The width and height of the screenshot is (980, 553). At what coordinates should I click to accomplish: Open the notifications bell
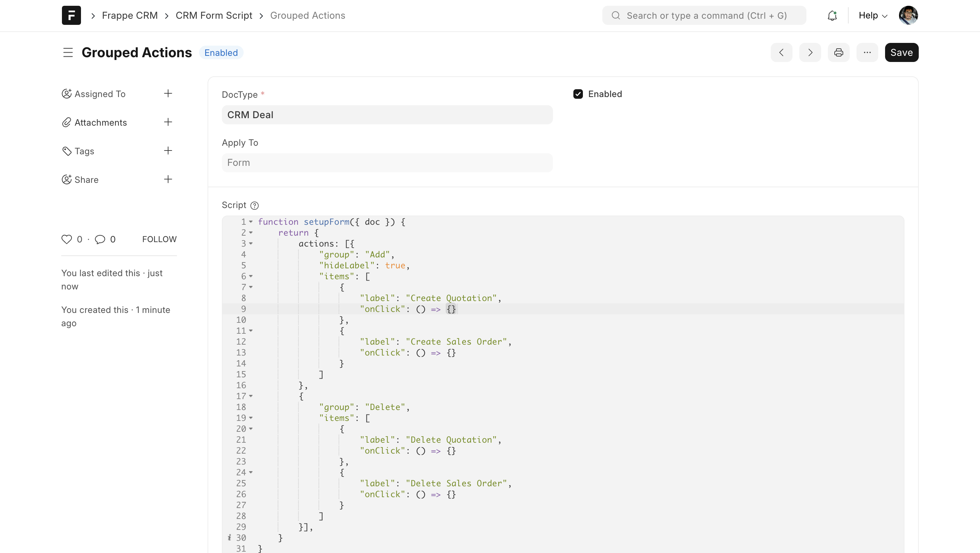832,16
